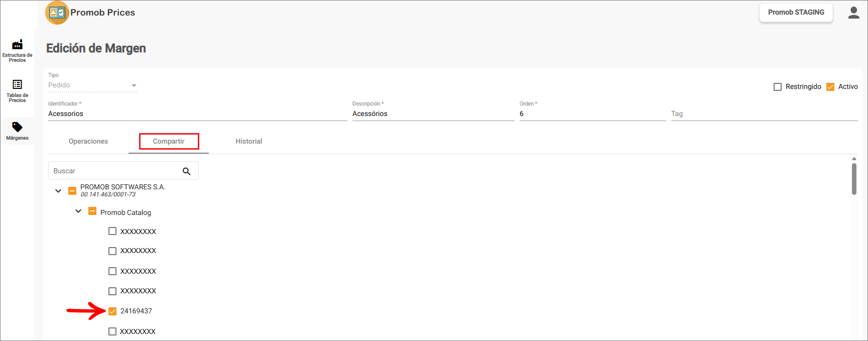Click the Edición de Margen heading
868x341 pixels.
[96, 48]
